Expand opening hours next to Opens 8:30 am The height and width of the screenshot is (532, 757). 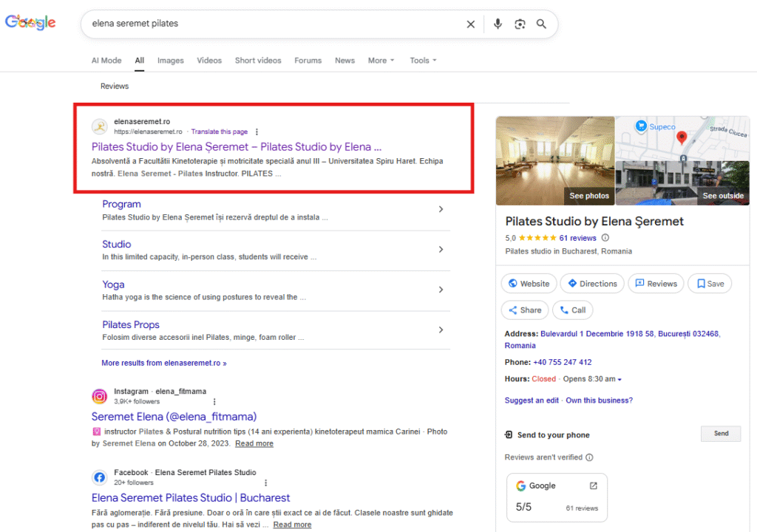coord(619,380)
